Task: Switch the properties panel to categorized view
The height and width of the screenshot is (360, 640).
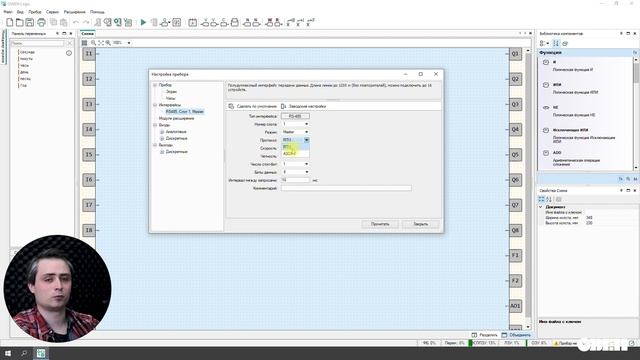Action: (x=542, y=199)
